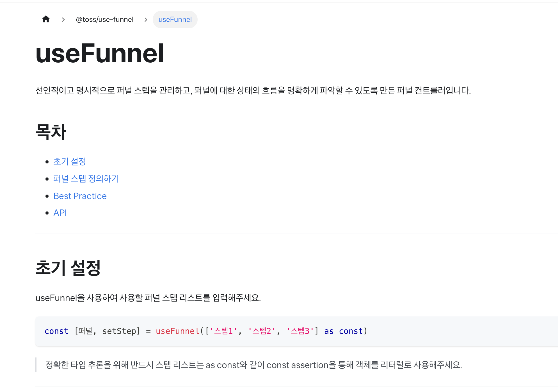The height and width of the screenshot is (392, 558).
Task: Click the '스텝3' string in code
Action: click(x=300, y=331)
